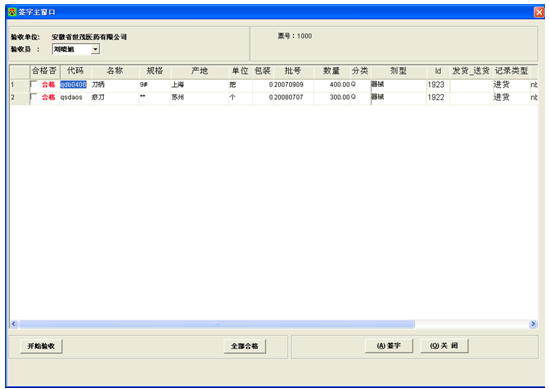Click the horizontal scrollbar left arrow

click(14, 324)
